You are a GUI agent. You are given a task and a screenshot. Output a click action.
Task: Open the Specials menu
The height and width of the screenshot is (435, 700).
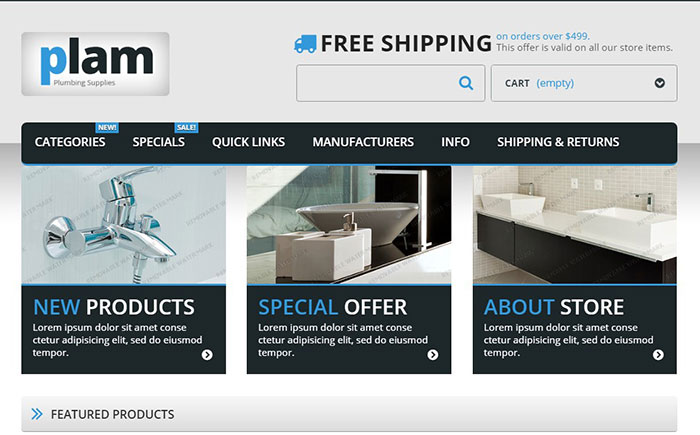158,142
